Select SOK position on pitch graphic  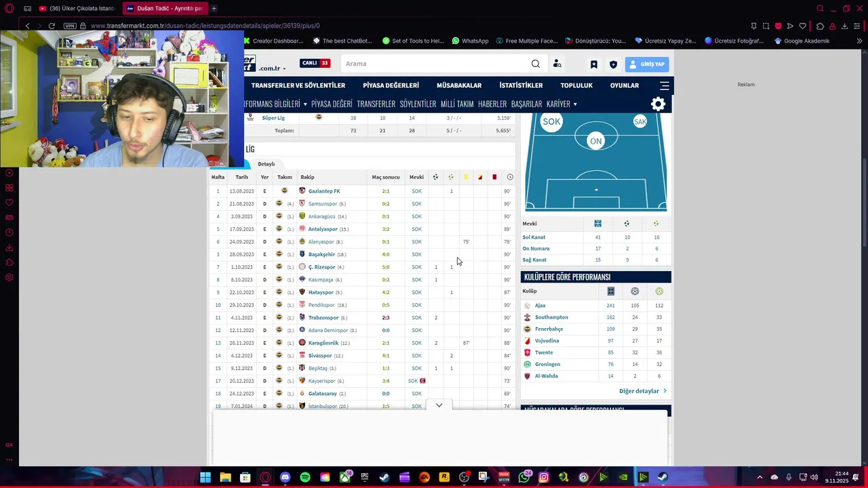pos(551,122)
